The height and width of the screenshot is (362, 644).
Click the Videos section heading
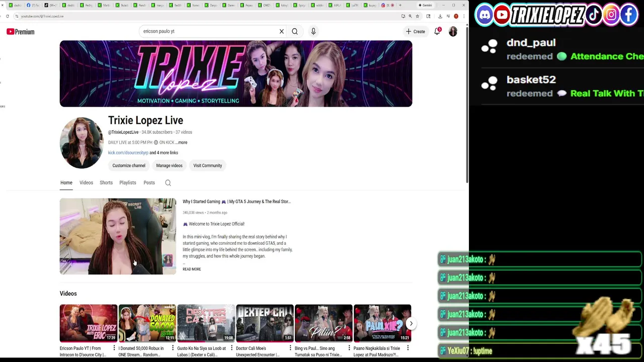tap(68, 294)
